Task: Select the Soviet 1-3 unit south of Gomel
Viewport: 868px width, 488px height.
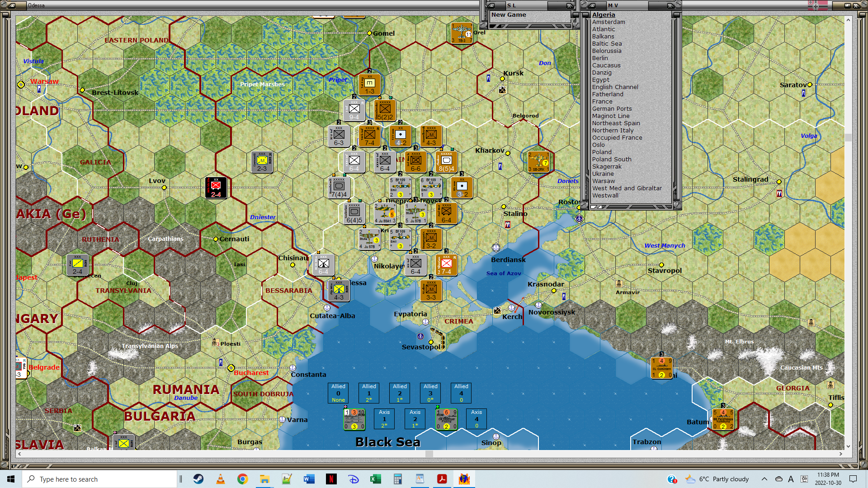Action: (369, 84)
